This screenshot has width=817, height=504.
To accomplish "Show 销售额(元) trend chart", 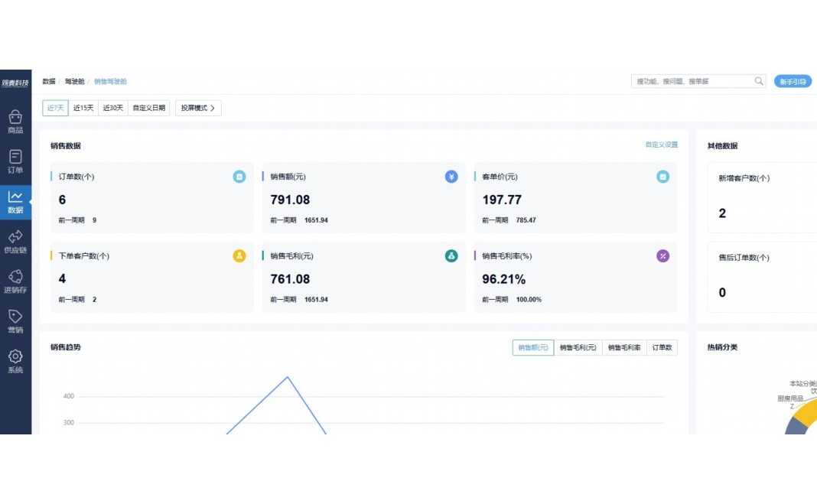I will click(533, 347).
